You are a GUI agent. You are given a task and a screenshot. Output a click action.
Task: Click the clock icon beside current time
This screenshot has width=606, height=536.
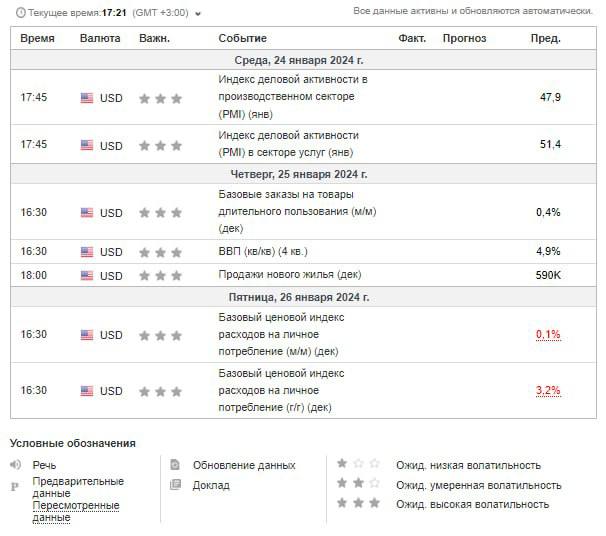click(x=21, y=13)
